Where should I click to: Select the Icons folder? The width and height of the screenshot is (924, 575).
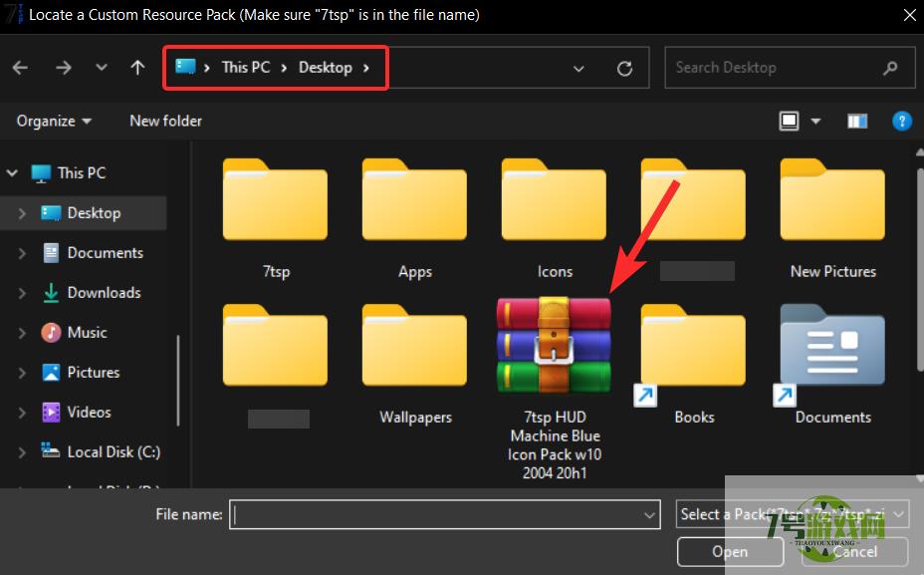pos(554,217)
